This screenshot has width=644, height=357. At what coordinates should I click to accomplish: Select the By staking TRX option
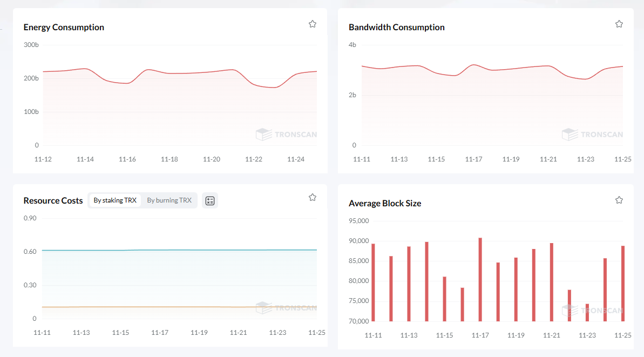click(115, 200)
